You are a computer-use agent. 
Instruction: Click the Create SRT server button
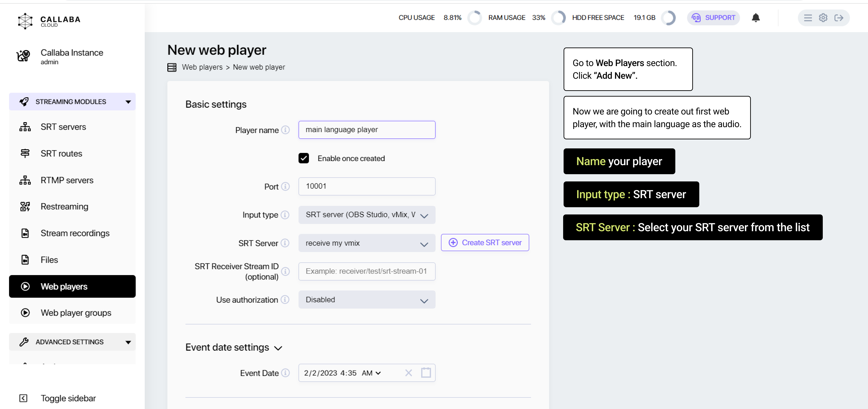484,243
